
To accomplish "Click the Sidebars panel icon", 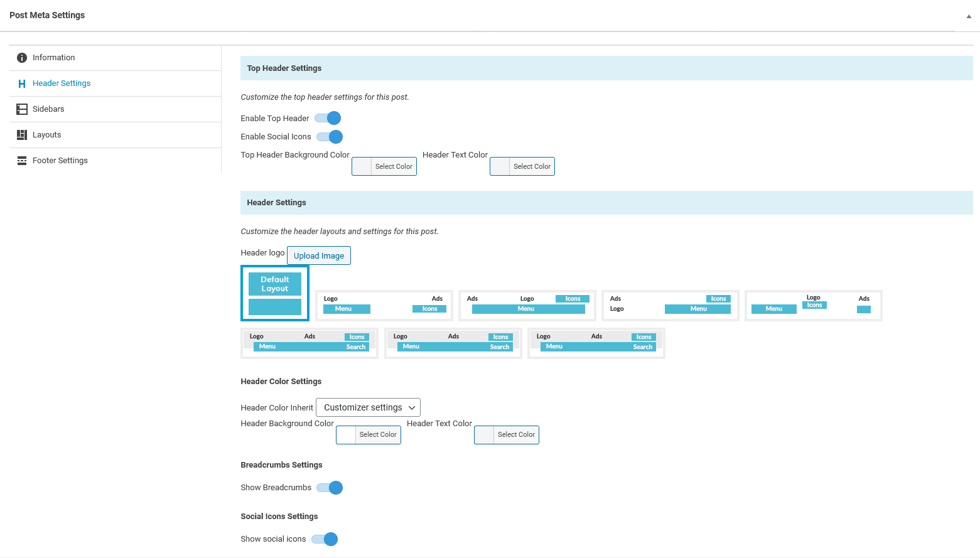I will tap(21, 109).
